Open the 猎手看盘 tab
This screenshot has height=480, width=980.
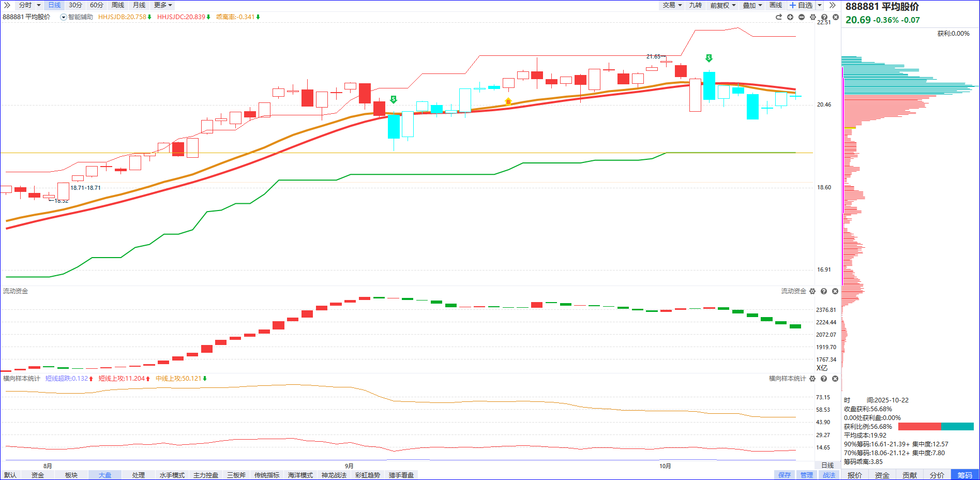(x=401, y=475)
